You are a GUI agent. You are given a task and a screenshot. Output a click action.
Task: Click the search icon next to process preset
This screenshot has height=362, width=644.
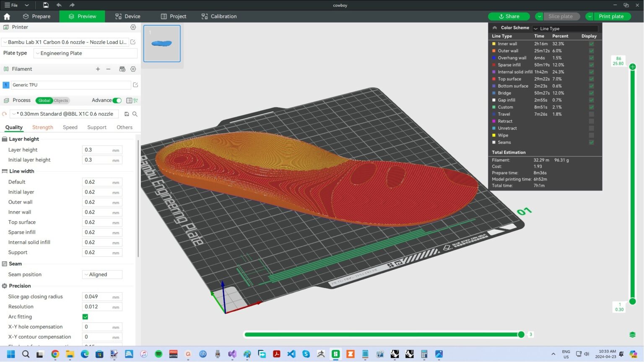coord(135,114)
